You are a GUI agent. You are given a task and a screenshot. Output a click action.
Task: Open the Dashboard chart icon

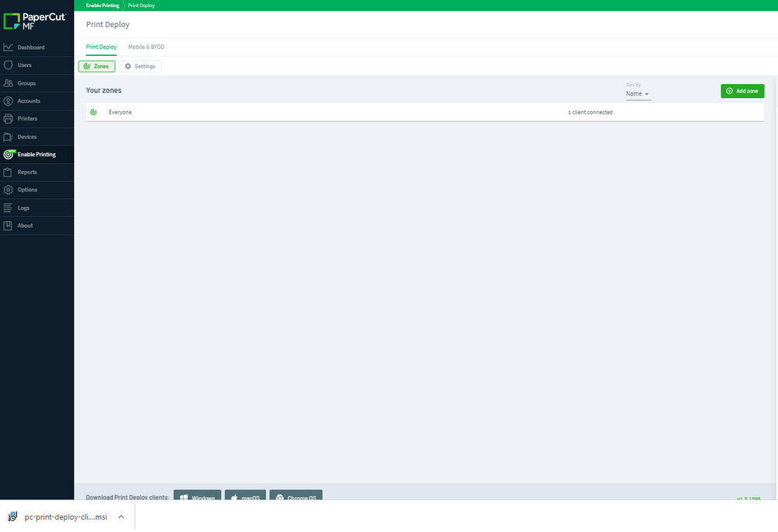click(8, 47)
